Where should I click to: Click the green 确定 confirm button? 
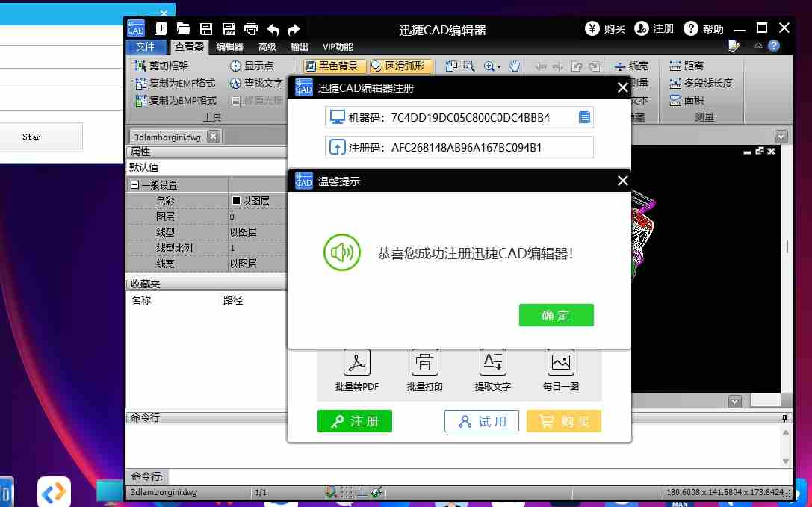click(x=557, y=315)
